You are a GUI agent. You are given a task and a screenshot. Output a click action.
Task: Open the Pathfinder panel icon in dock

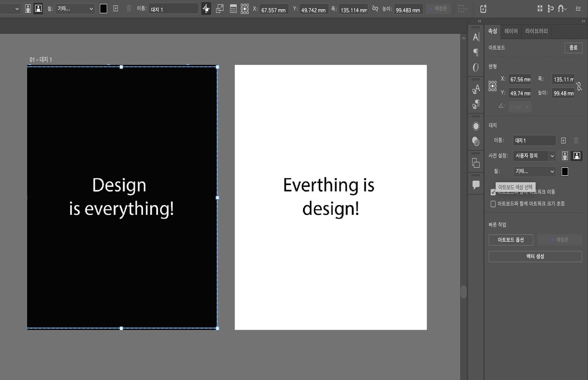click(x=476, y=163)
